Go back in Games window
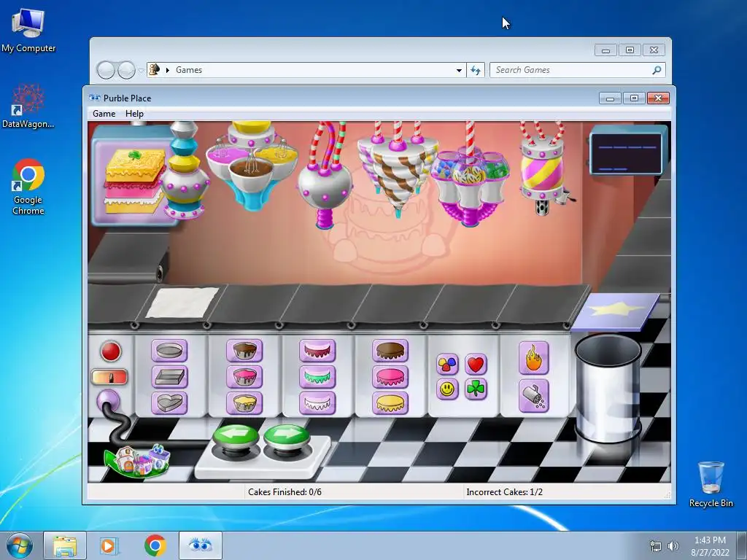 [106, 71]
